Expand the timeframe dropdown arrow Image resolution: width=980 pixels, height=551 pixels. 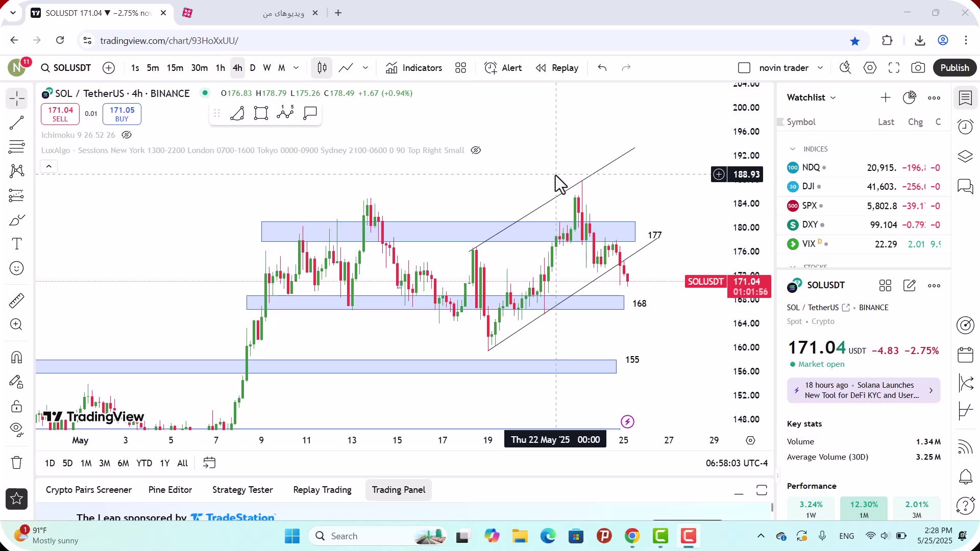click(296, 68)
